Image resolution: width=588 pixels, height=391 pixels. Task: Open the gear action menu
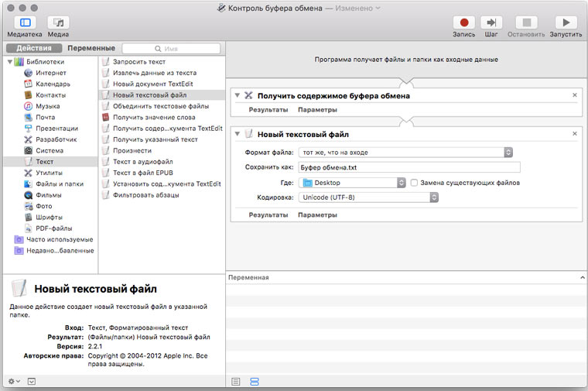pos(14,381)
